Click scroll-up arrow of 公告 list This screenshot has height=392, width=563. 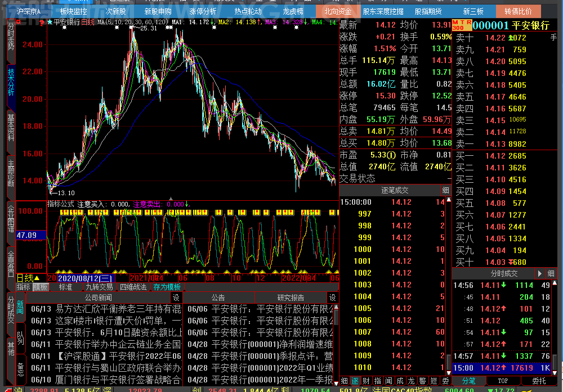pyautogui.click(x=336, y=307)
